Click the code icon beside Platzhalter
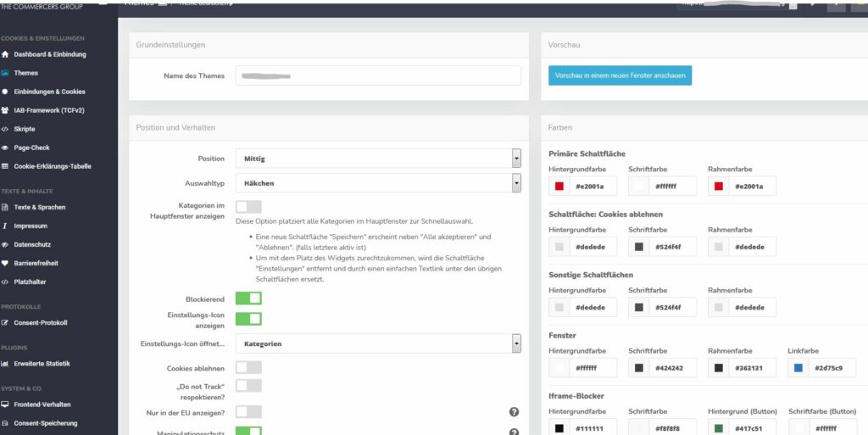Viewport: 868px width, 435px height. pos(5,282)
